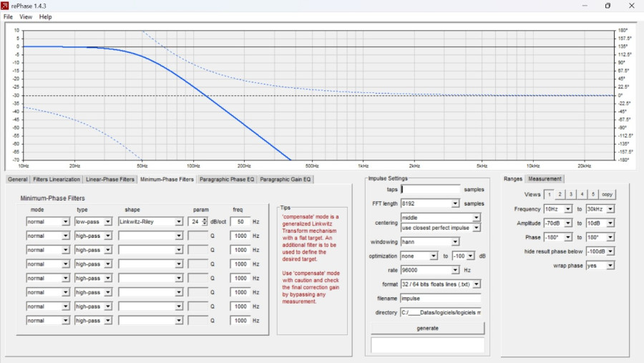Open mode dropdown of the low-pass filter row

pos(48,221)
